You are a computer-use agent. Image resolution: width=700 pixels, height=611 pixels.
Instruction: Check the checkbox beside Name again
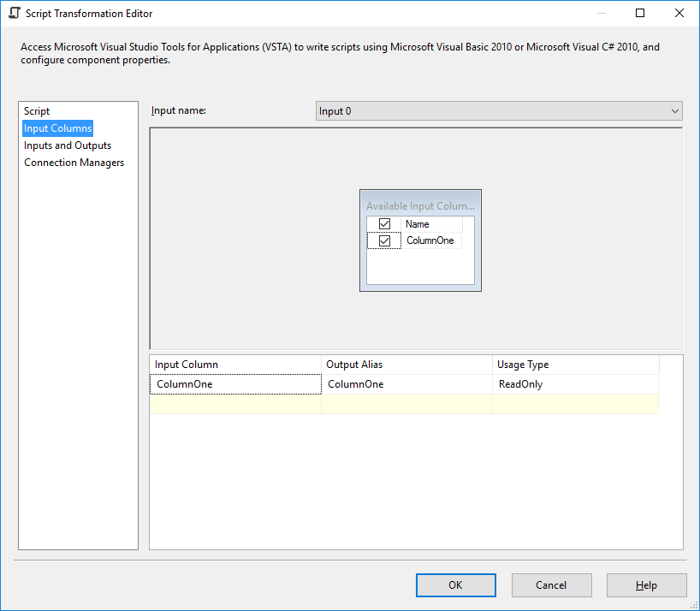click(x=384, y=222)
